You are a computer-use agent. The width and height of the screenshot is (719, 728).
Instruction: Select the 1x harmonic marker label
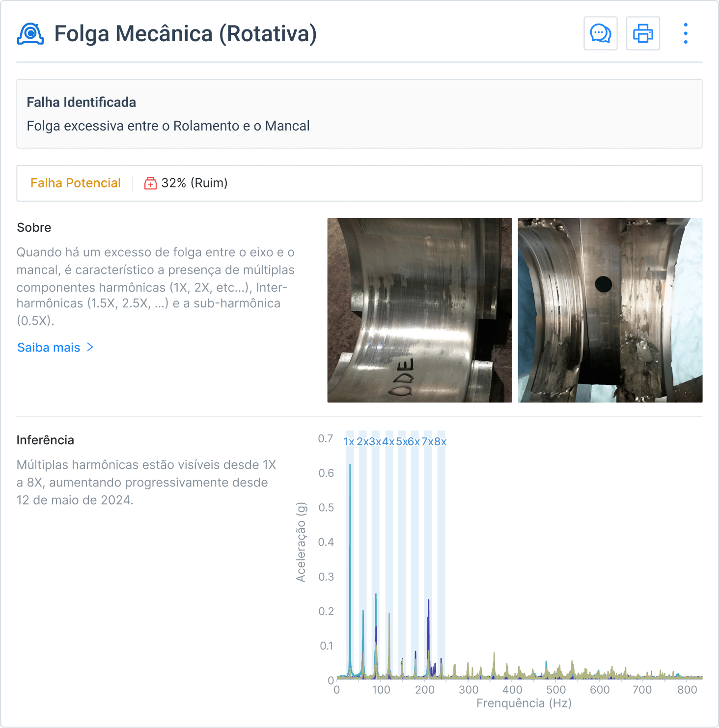pos(349,441)
